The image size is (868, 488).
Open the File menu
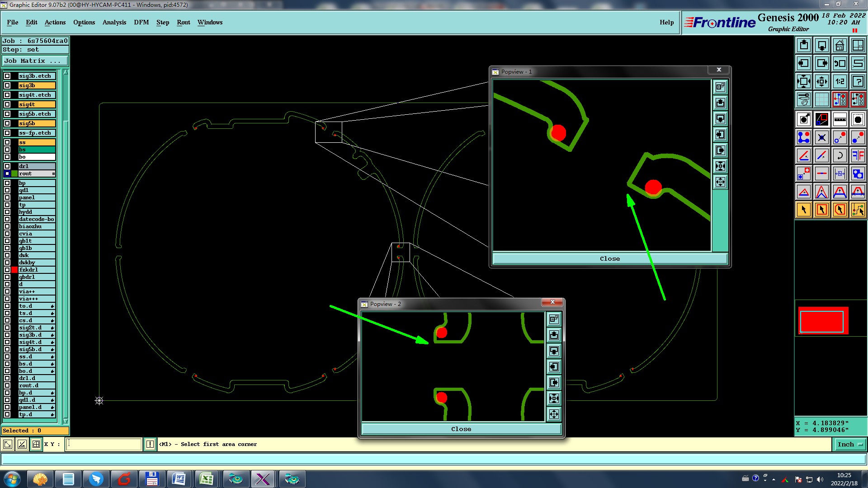coord(13,22)
